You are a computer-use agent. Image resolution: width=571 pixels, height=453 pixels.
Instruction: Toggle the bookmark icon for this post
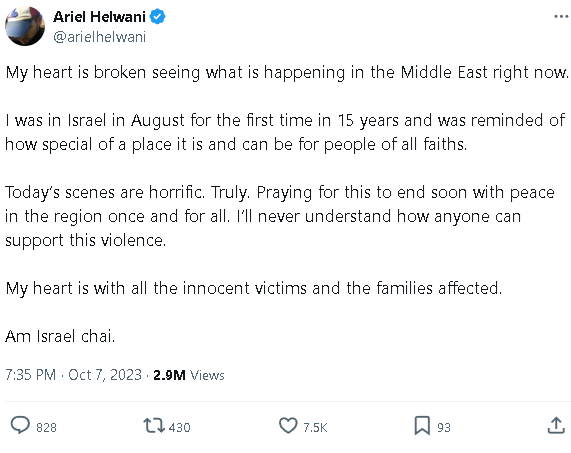[422, 425]
